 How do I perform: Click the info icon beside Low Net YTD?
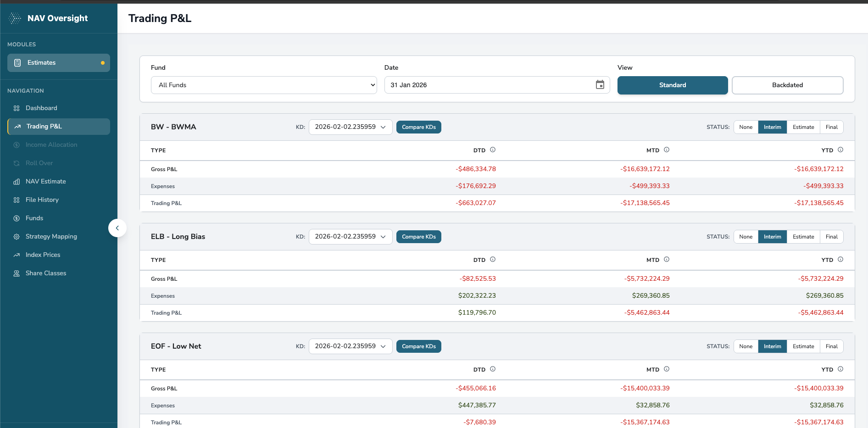coord(840,369)
